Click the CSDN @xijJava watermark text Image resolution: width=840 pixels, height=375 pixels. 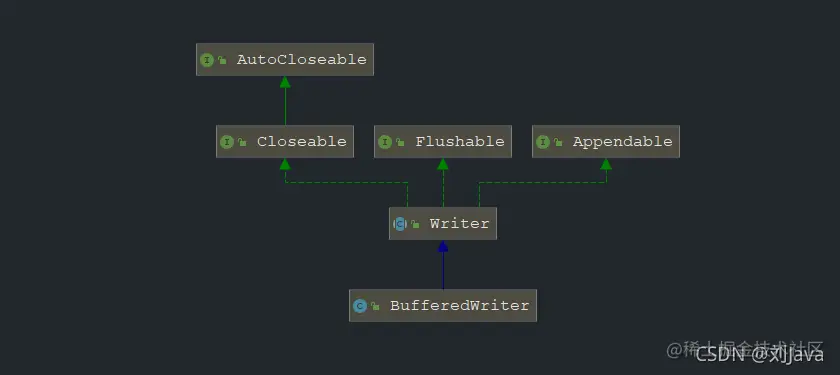click(x=759, y=354)
